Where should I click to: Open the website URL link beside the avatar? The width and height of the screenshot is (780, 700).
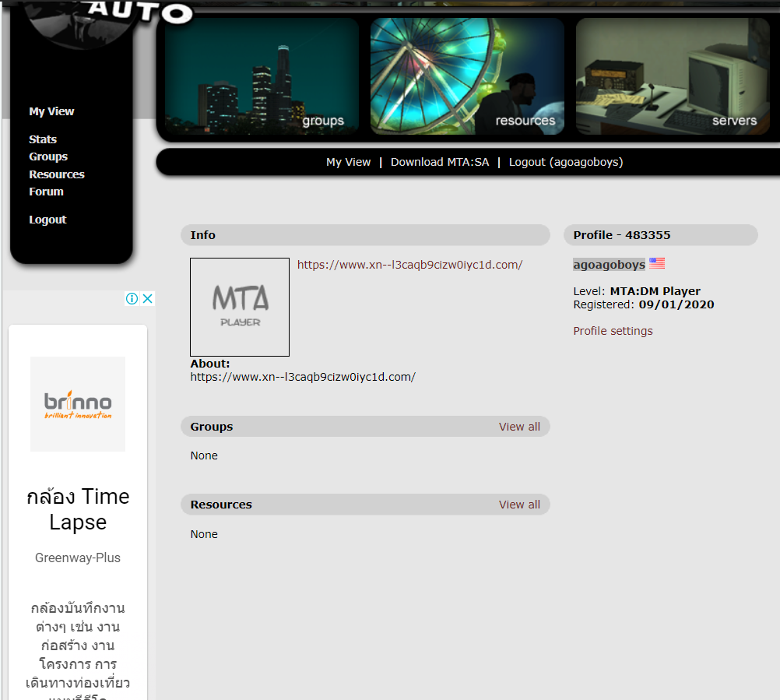tap(410, 265)
